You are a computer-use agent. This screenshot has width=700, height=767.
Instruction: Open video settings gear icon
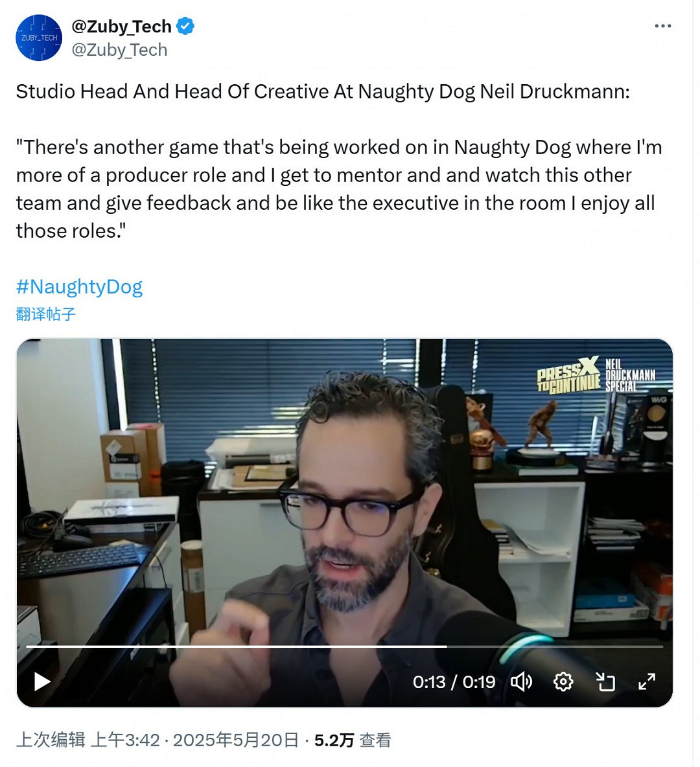[x=563, y=681]
